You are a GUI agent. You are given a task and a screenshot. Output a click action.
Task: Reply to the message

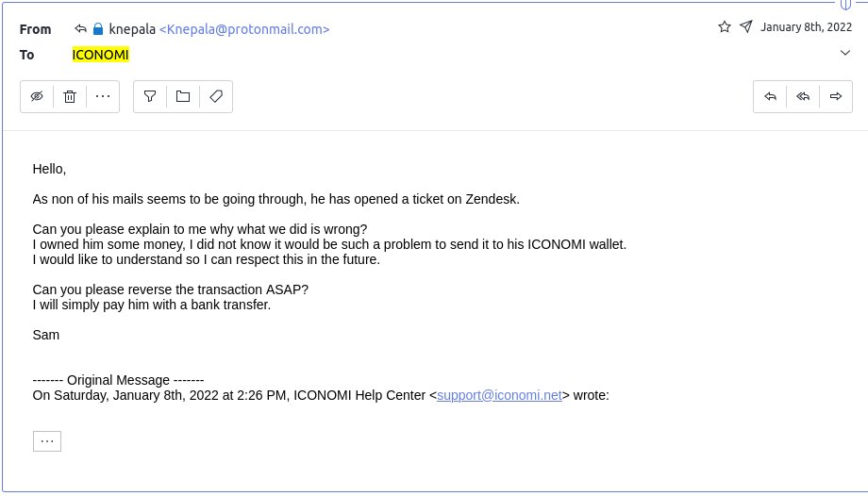click(770, 97)
